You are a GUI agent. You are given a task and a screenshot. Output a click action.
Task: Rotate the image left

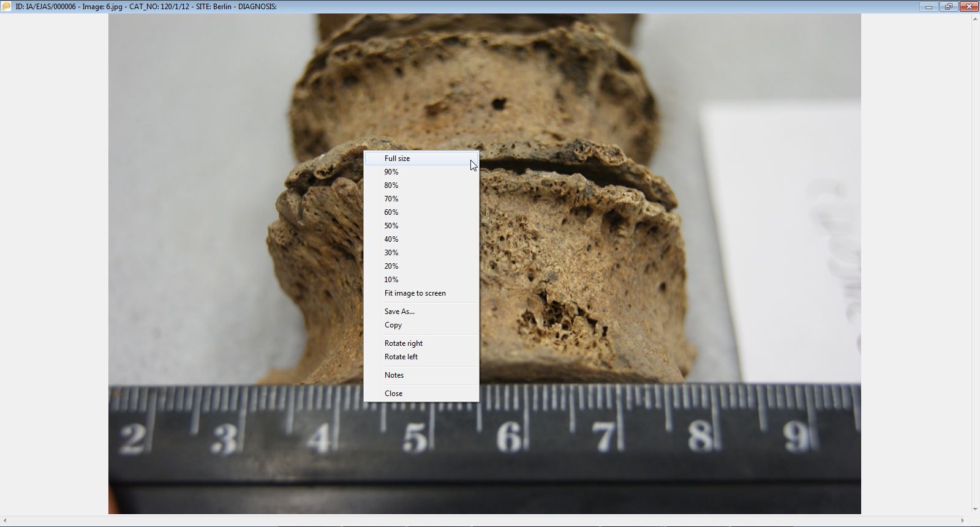pyautogui.click(x=401, y=357)
